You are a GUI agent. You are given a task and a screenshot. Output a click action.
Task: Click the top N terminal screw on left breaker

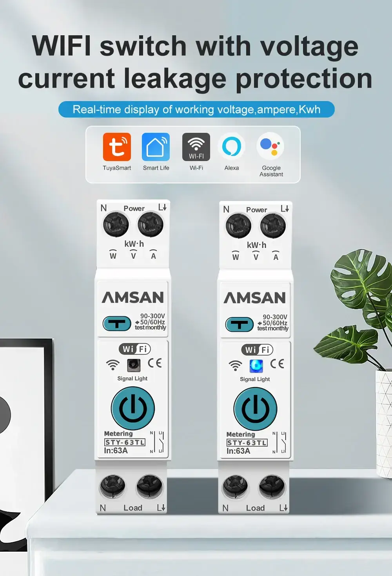(x=116, y=225)
